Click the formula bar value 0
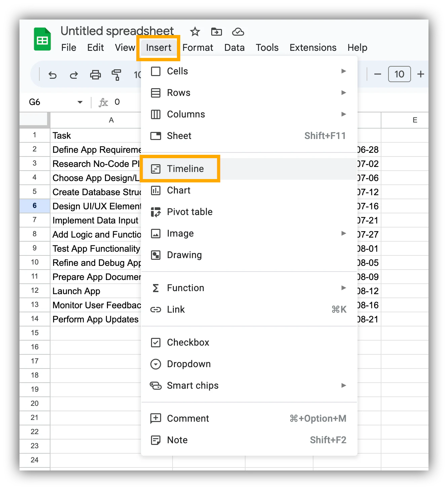Screen dimensions: 448x490 tap(117, 102)
